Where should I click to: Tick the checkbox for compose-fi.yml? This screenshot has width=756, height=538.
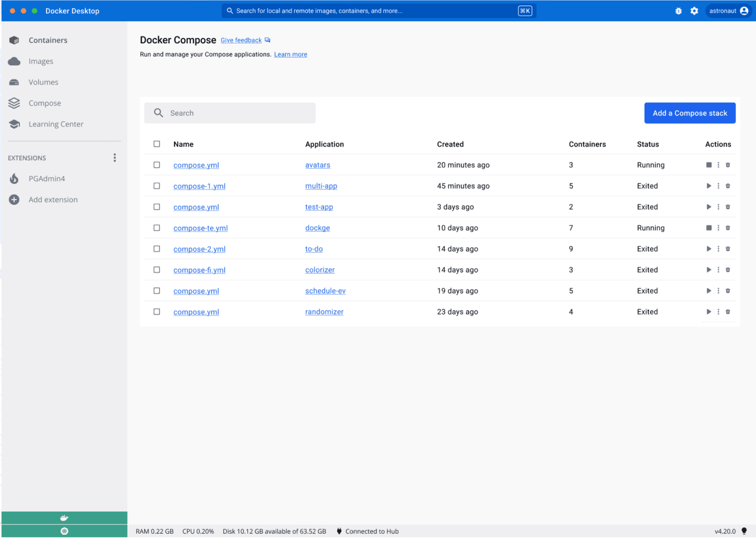tap(157, 270)
